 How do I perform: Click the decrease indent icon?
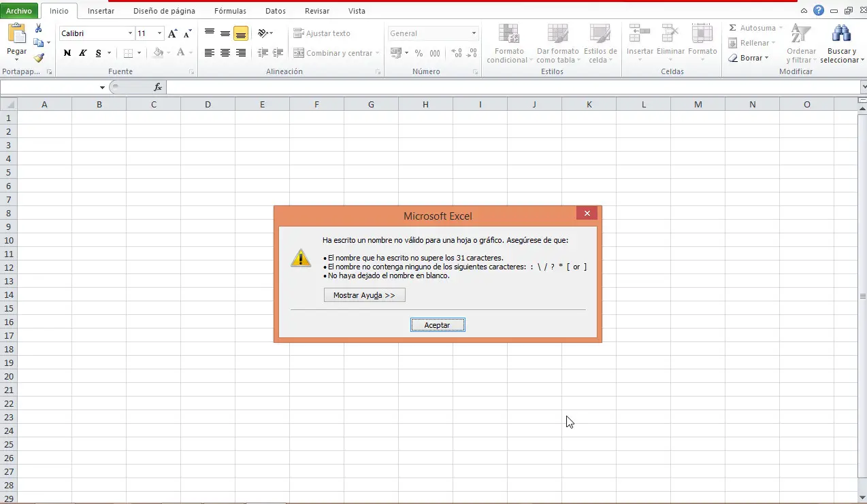pos(263,52)
